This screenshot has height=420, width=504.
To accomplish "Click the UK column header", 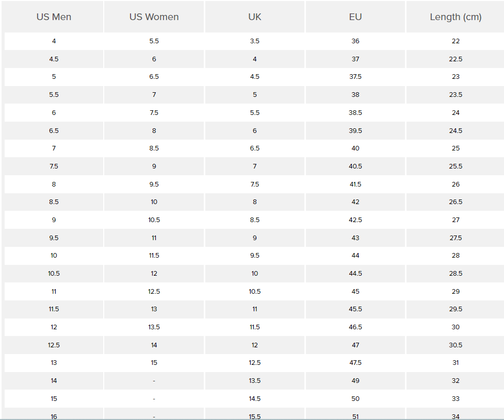I will [x=254, y=16].
